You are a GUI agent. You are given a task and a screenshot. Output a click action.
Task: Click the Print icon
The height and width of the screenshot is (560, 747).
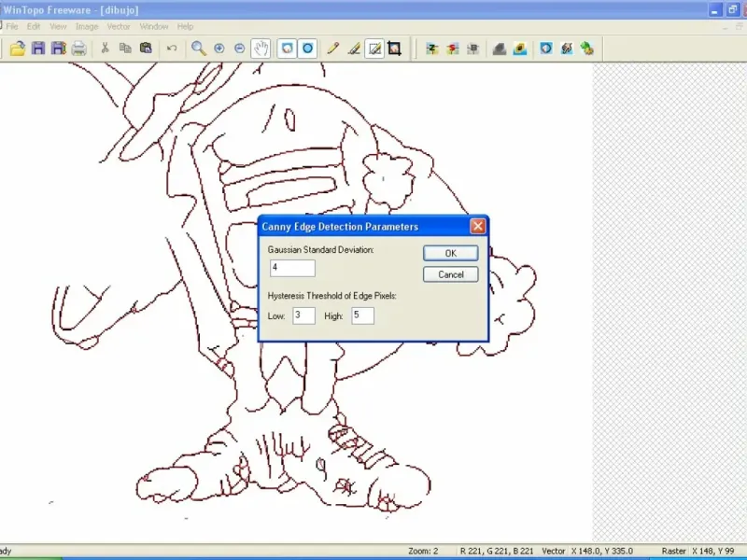pos(79,49)
